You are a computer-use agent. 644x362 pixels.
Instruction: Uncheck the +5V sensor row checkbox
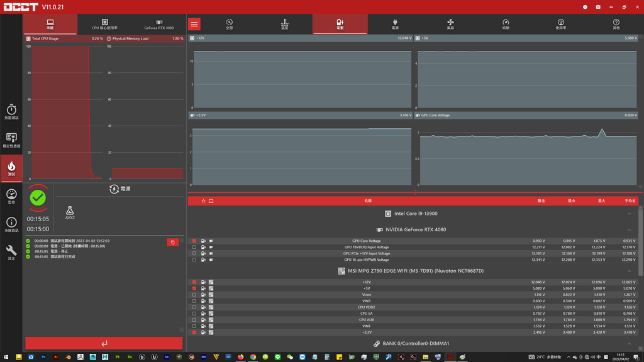(x=194, y=288)
